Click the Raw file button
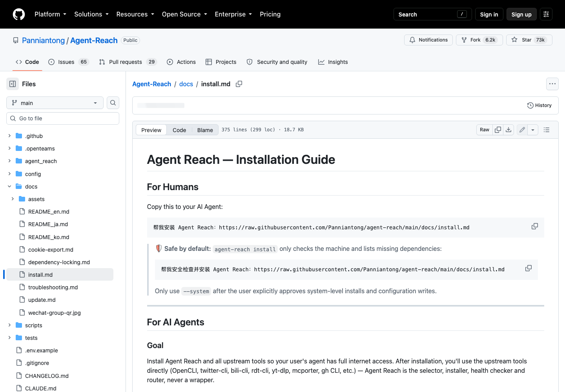The width and height of the screenshot is (565, 392). [x=485, y=130]
